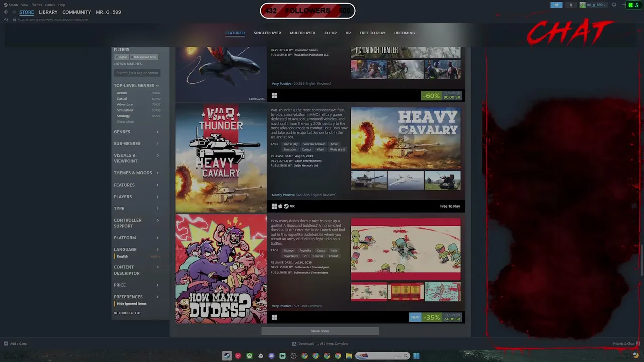Open OBS Studio from the taskbar
The image size is (644, 362).
click(x=293, y=356)
